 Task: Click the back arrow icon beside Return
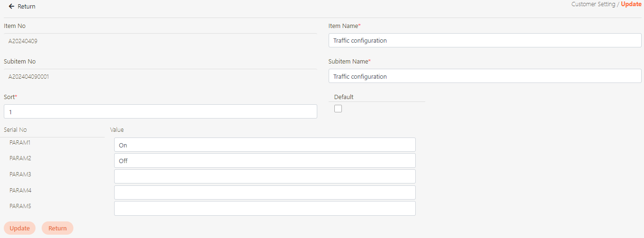point(11,7)
